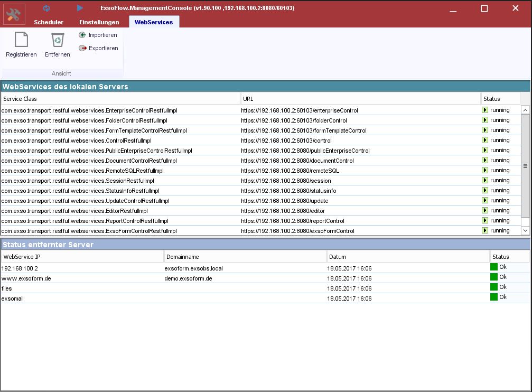Click the Entfernen recycle bin icon

pyautogui.click(x=58, y=40)
